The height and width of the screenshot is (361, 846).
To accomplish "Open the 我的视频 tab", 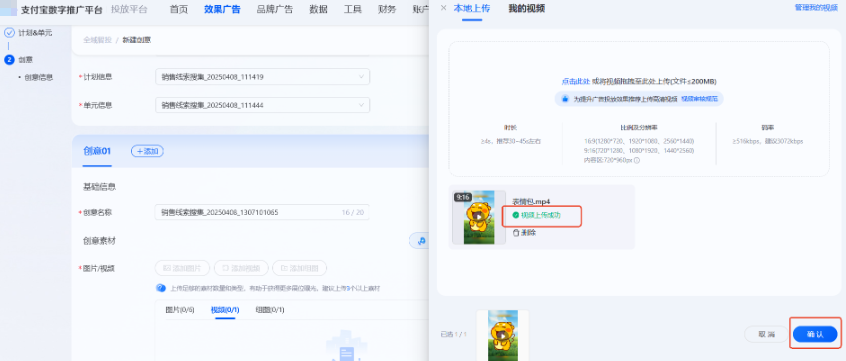I will tap(527, 8).
